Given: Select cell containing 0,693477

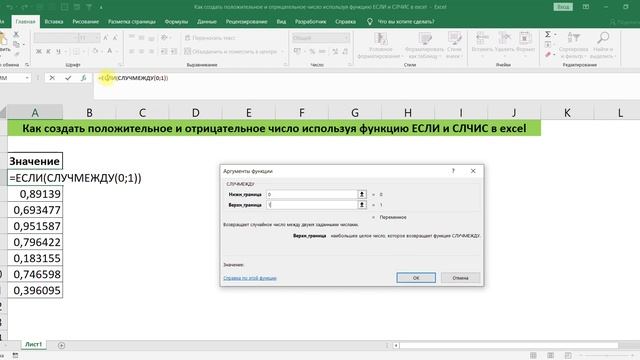Looking at the screenshot, I should [35, 210].
